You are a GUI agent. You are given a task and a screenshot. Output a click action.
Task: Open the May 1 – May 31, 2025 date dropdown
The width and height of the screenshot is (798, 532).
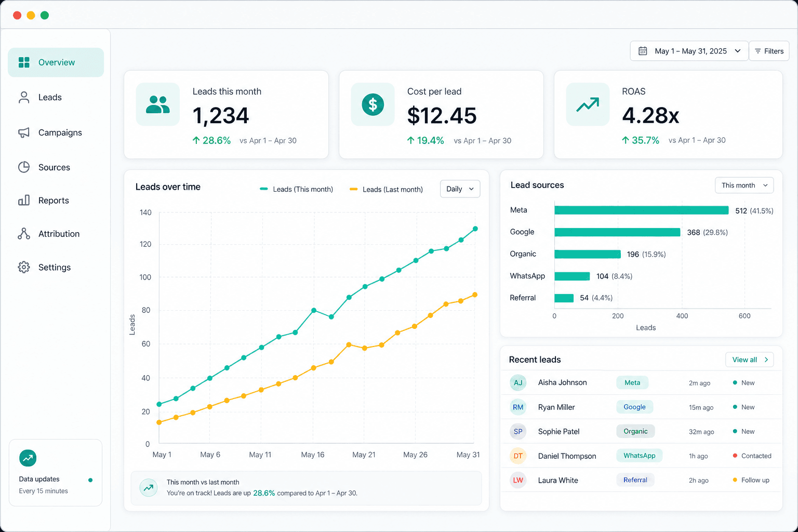click(x=689, y=51)
